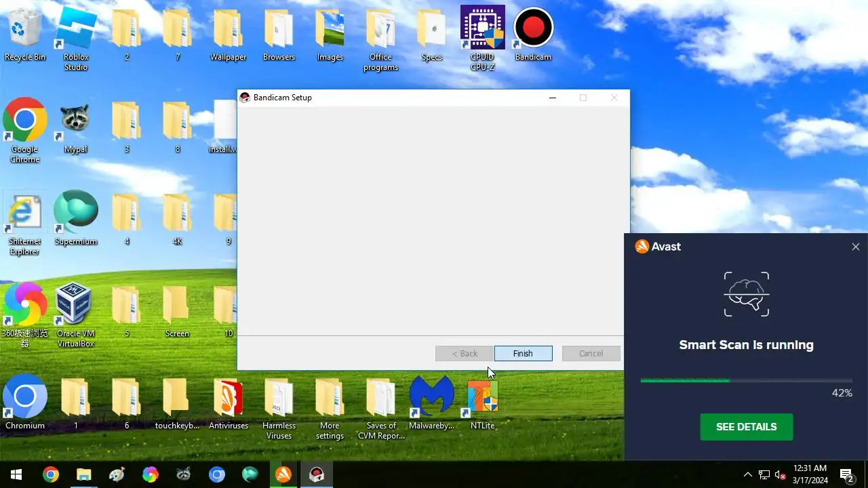Select the folder named 2
Viewport: 868px width, 488px height.
coord(127,35)
